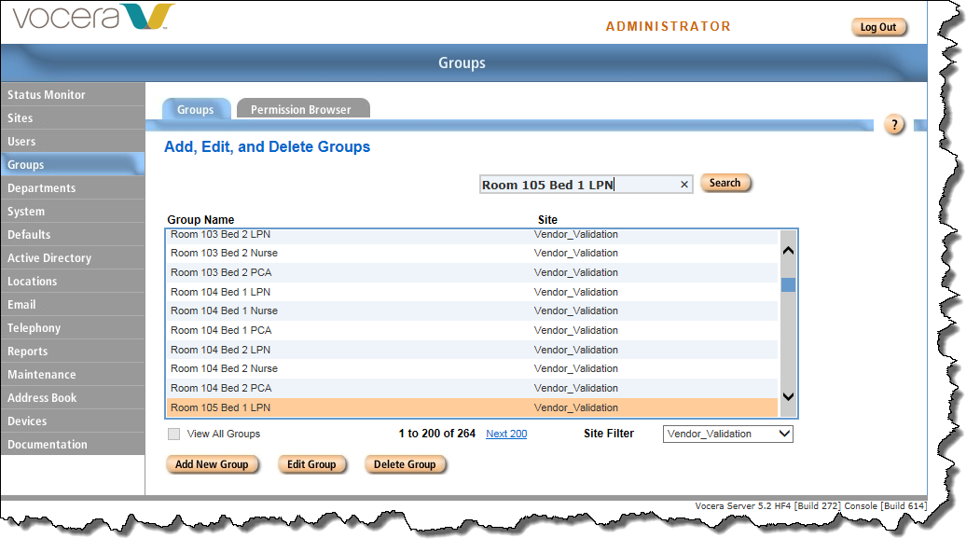Select the Room 103 Bed 2 LPN row

472,236
